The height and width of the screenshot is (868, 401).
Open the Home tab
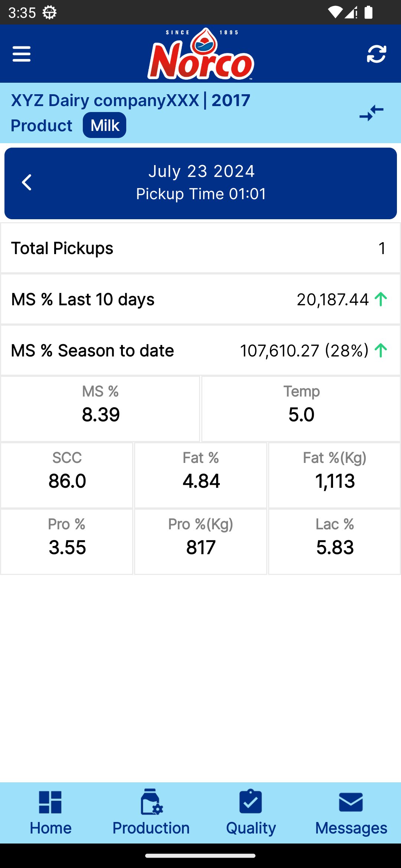[50, 812]
